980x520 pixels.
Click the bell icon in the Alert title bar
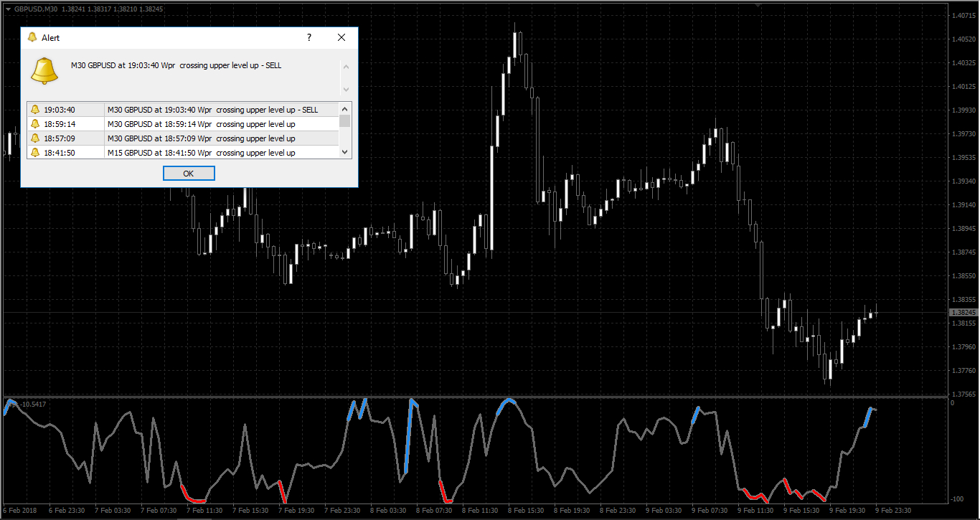[32, 37]
